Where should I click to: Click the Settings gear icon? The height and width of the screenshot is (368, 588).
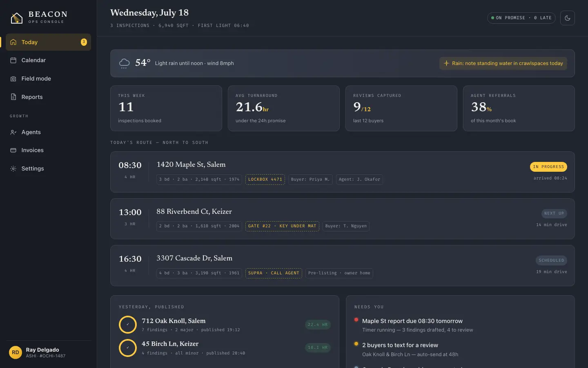click(x=13, y=168)
